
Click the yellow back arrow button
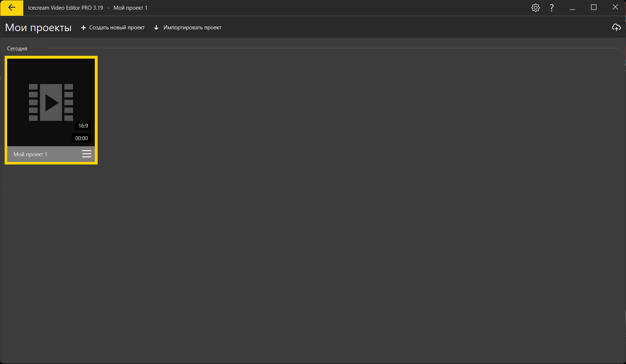[12, 8]
